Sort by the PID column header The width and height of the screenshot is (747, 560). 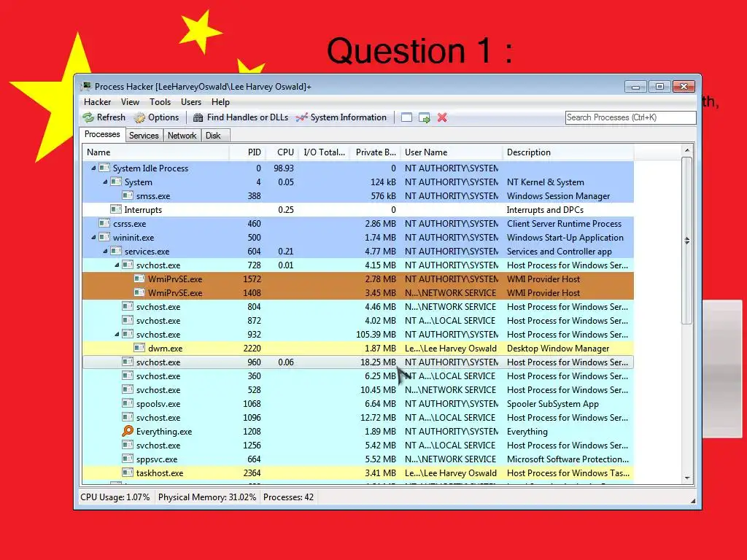(247, 152)
